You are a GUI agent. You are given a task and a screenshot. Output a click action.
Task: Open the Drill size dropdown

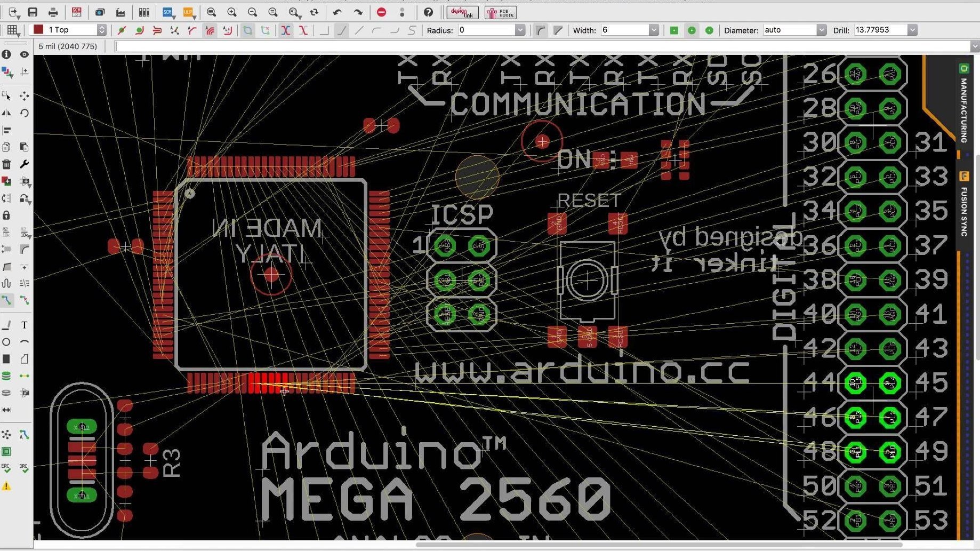click(x=912, y=30)
